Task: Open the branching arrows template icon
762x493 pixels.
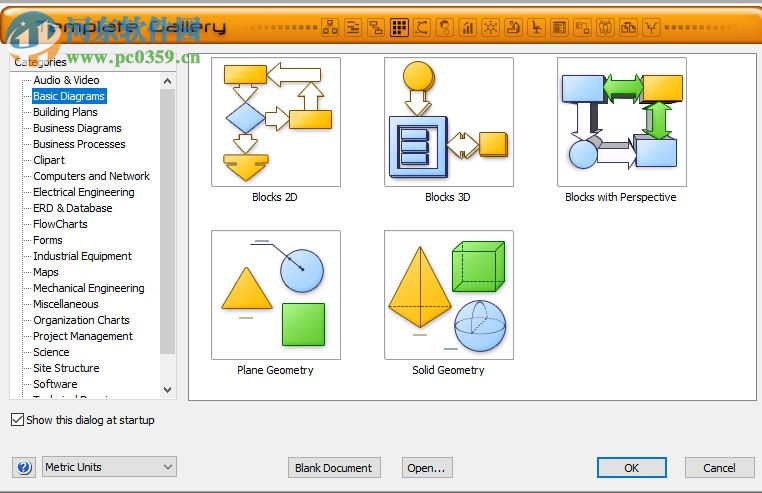Action: (x=651, y=28)
